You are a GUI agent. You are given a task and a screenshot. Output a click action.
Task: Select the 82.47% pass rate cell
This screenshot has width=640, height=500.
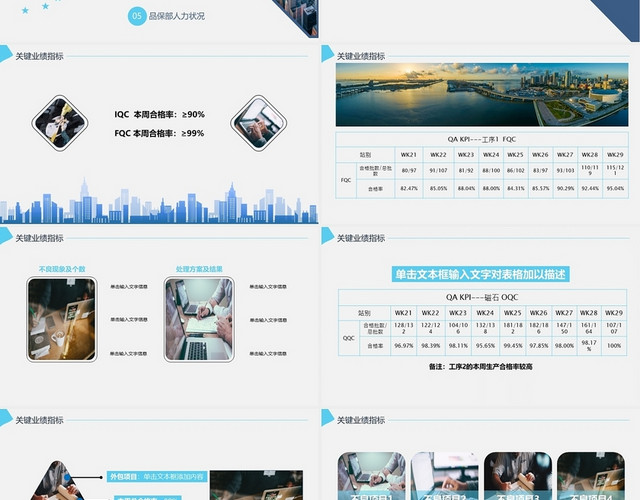[409, 189]
